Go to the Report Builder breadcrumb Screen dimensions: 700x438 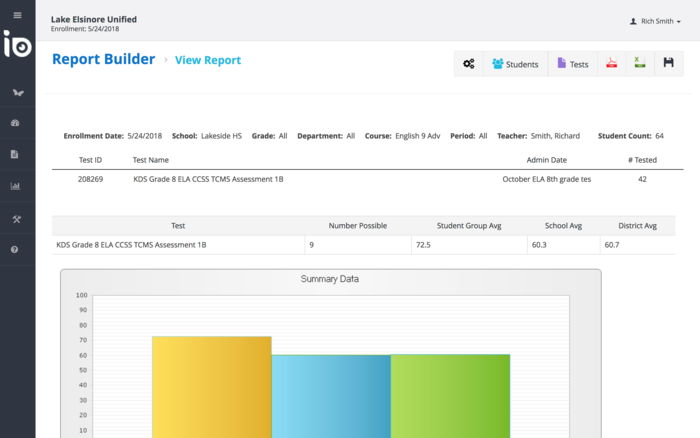tap(103, 59)
